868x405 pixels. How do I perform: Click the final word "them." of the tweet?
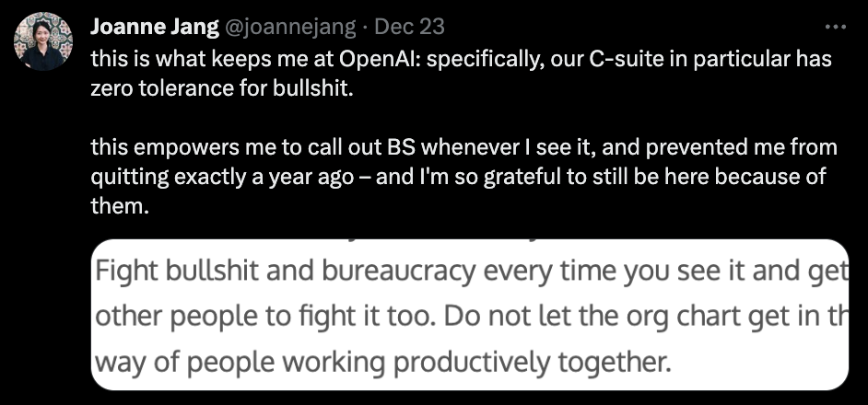pos(119,206)
